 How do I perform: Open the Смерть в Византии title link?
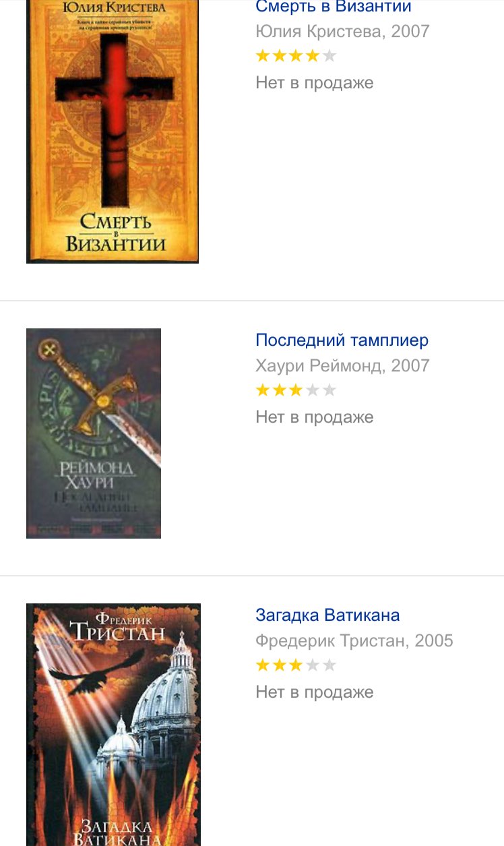pyautogui.click(x=334, y=7)
